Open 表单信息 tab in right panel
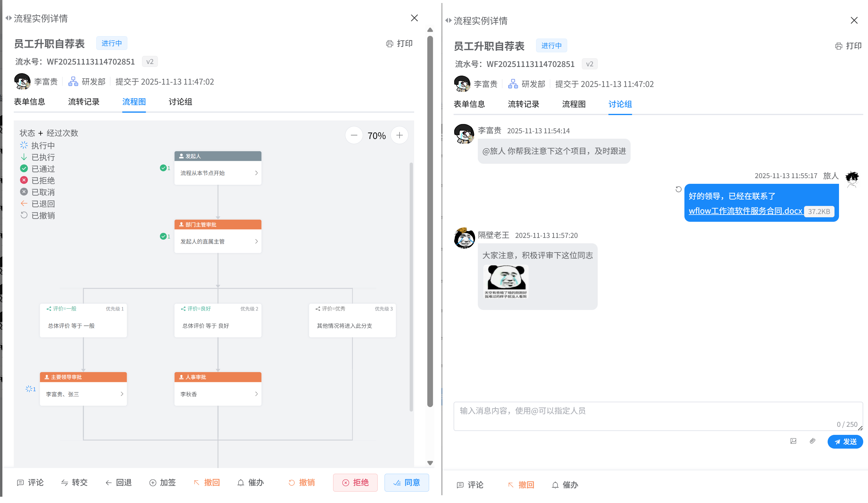 [469, 104]
